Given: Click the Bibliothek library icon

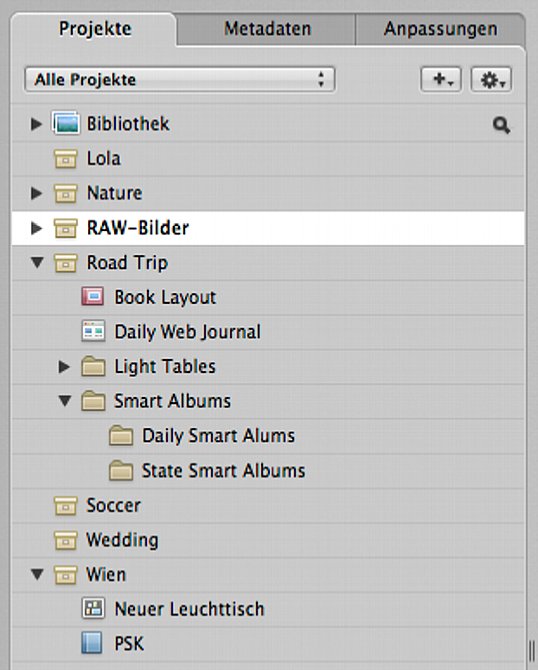Looking at the screenshot, I should point(66,123).
